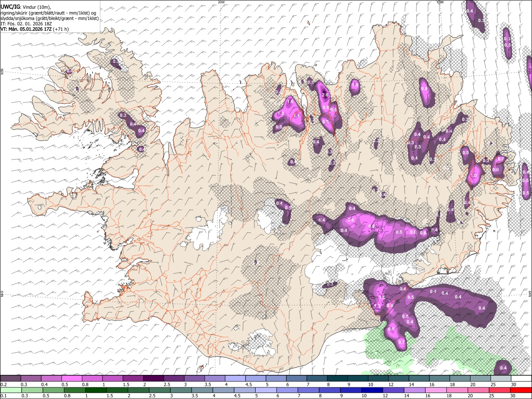
Task: Click the darkest purple swatch labeled 2 in top legend row
Action: pyautogui.click(x=153, y=379)
